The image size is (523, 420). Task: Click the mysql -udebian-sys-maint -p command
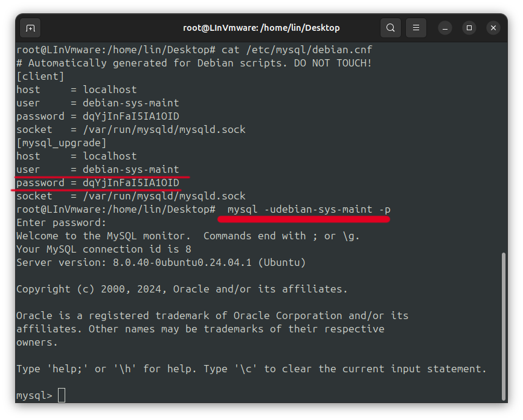309,209
